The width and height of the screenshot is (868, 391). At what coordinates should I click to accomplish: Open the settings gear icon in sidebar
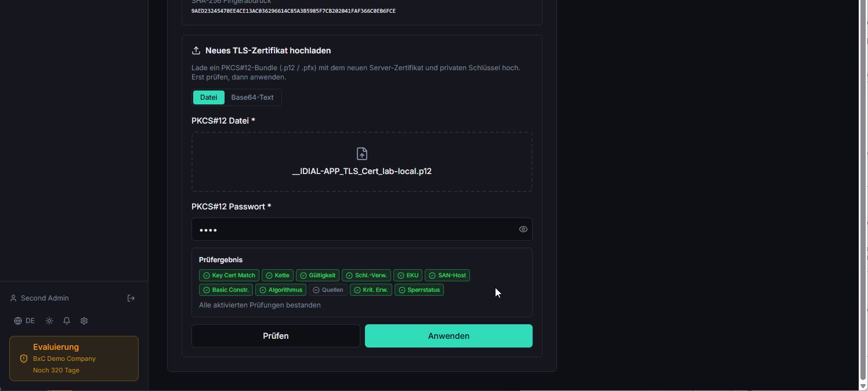click(84, 321)
